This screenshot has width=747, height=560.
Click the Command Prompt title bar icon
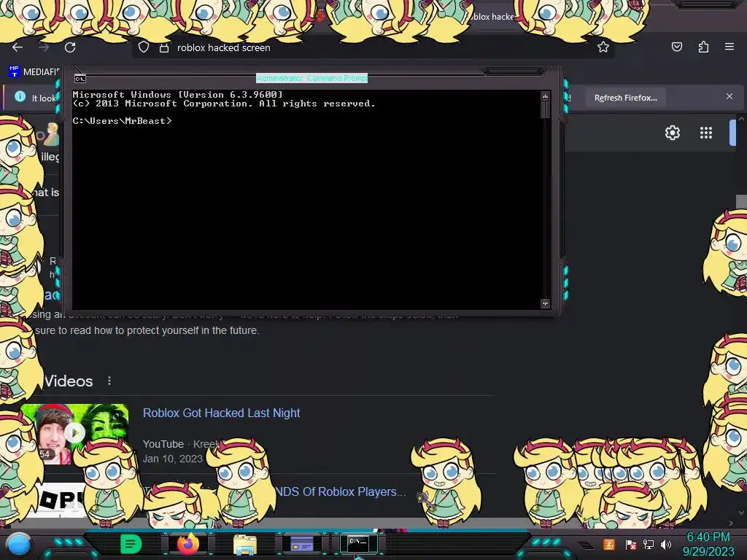point(80,79)
